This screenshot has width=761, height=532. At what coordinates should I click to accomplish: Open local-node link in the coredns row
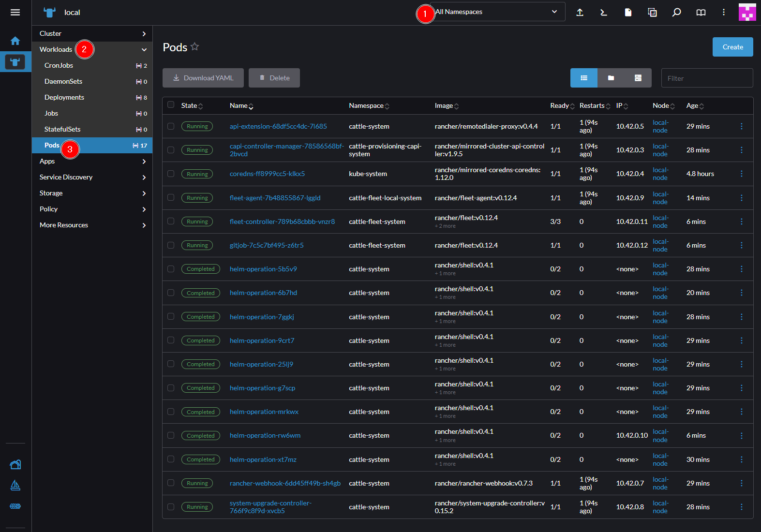tap(660, 174)
